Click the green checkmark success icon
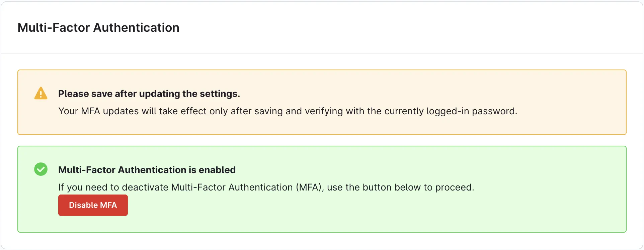This screenshot has height=250, width=644. [x=41, y=169]
